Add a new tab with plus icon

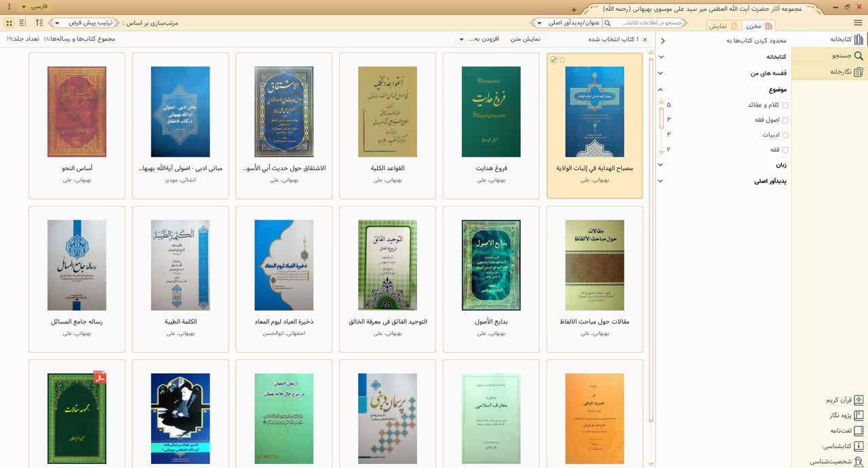[574, 9]
